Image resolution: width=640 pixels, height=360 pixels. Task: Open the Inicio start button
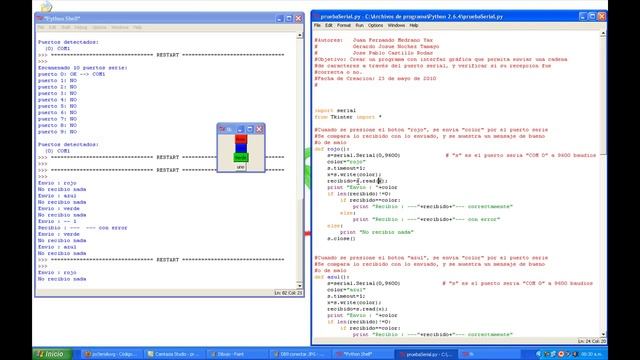52,354
